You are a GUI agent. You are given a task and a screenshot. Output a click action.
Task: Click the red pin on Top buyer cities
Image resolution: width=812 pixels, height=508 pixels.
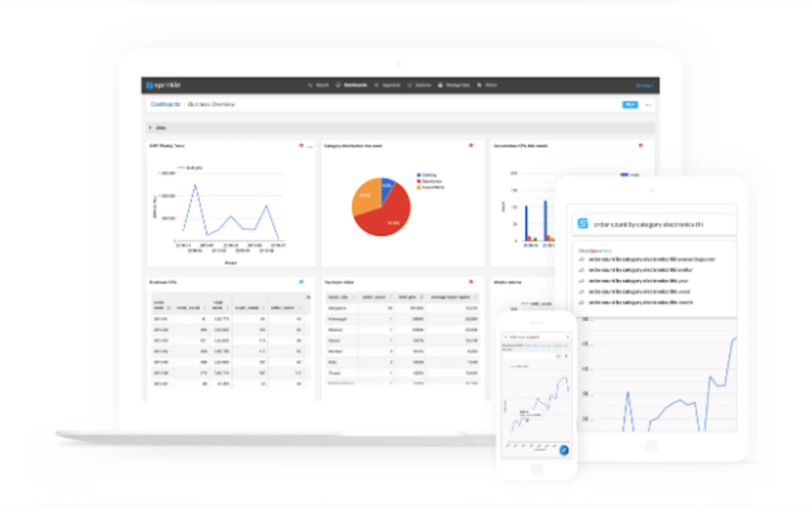(x=471, y=282)
